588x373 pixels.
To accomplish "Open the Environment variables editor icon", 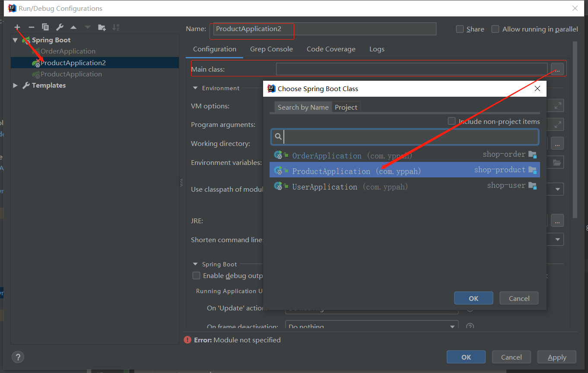I will 557,162.
